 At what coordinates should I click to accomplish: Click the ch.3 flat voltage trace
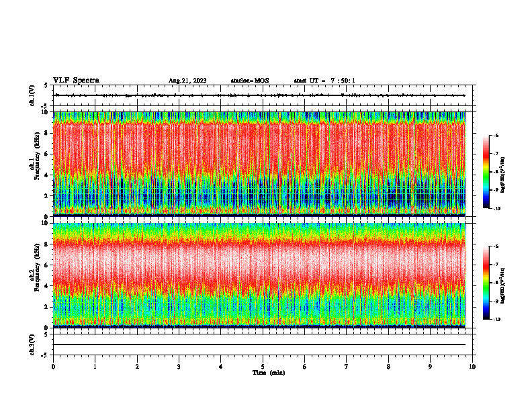(259, 345)
